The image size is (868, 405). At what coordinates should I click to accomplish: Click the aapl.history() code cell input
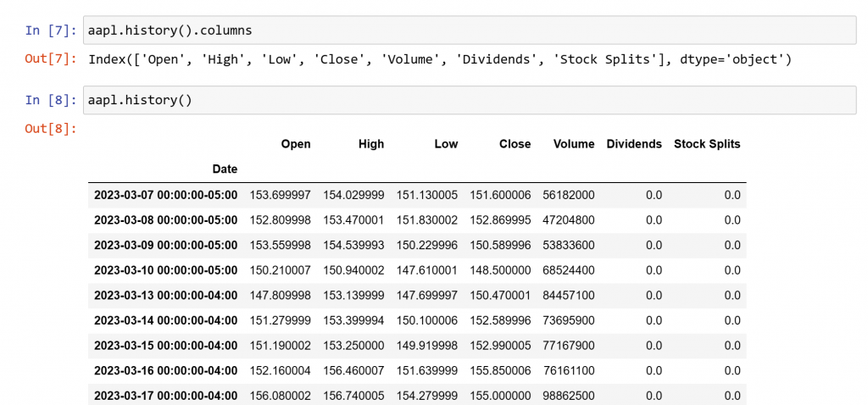tap(470, 100)
